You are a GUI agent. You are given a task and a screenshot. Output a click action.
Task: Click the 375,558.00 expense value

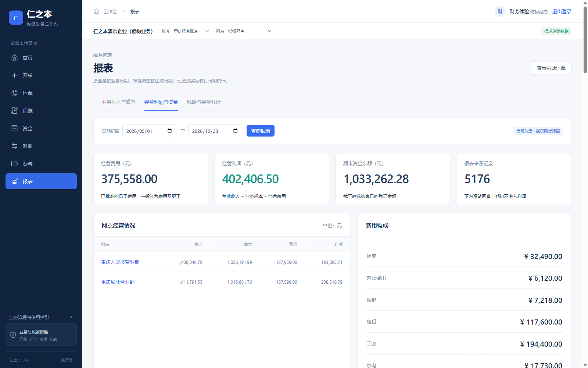[x=129, y=179]
